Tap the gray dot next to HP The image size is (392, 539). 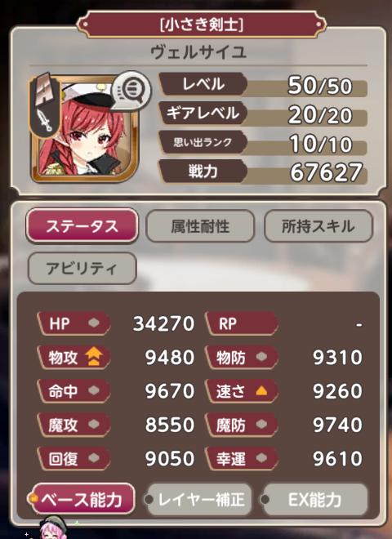point(94,323)
